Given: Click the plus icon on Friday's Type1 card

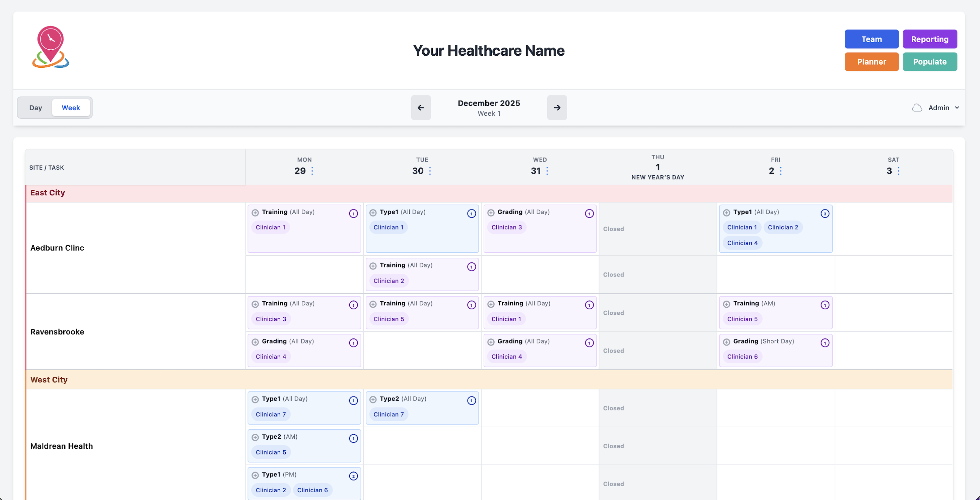Looking at the screenshot, I should pos(726,213).
